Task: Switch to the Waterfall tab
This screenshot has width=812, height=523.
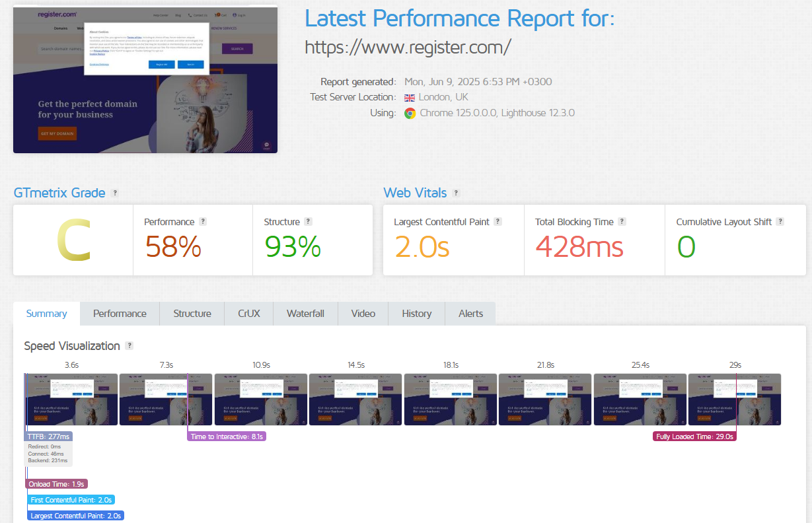Action: click(x=305, y=314)
